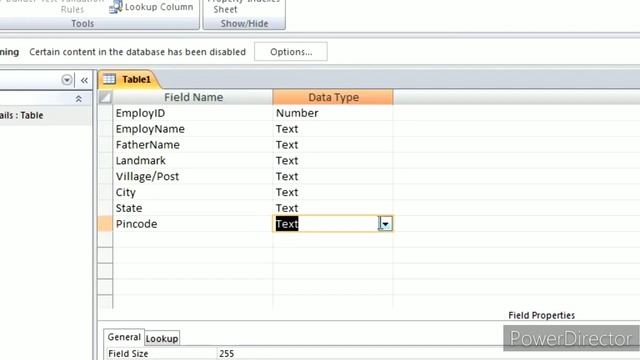Click the Text data type of EmployName
Viewport: 640px width, 360px height.
coord(333,129)
